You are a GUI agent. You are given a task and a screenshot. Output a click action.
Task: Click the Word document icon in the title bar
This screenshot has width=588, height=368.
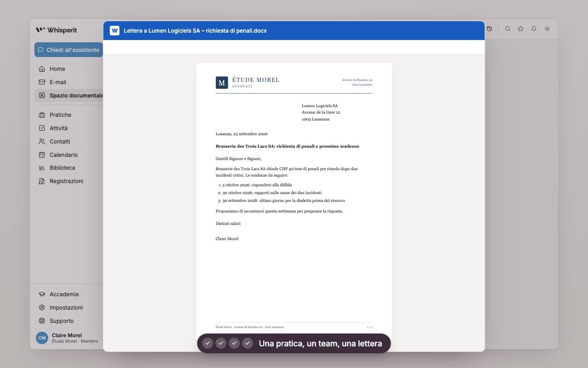pos(114,31)
